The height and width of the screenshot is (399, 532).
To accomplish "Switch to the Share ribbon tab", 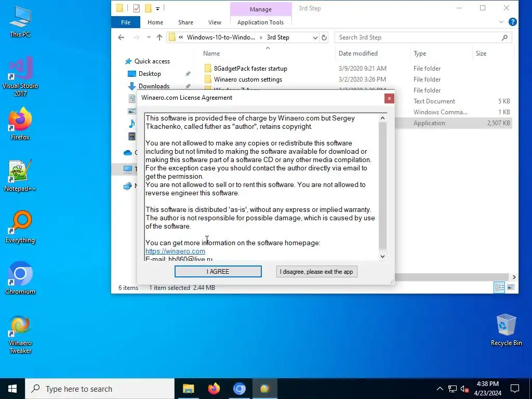I will (x=185, y=22).
